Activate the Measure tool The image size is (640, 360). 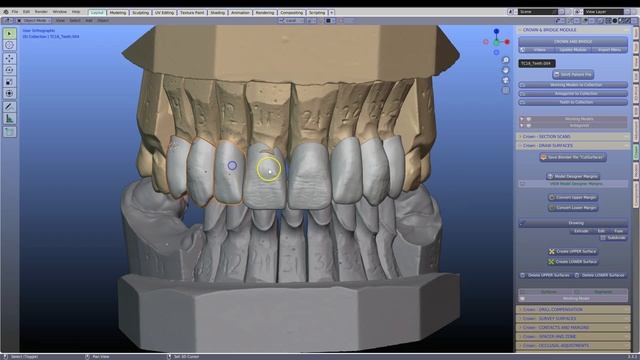9,118
